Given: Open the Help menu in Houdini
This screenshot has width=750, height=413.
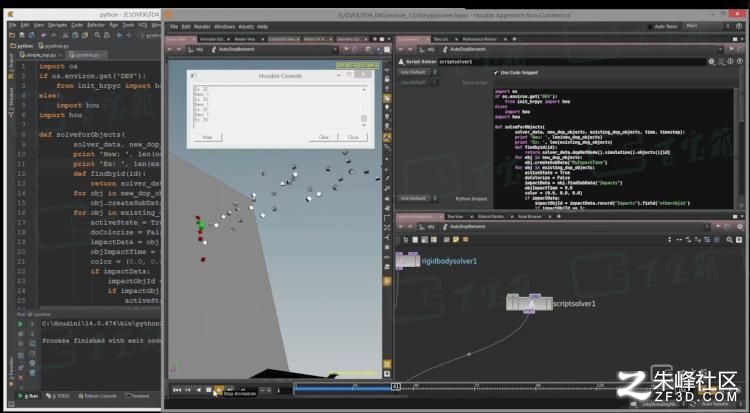Looking at the screenshot, I should tap(263, 27).
